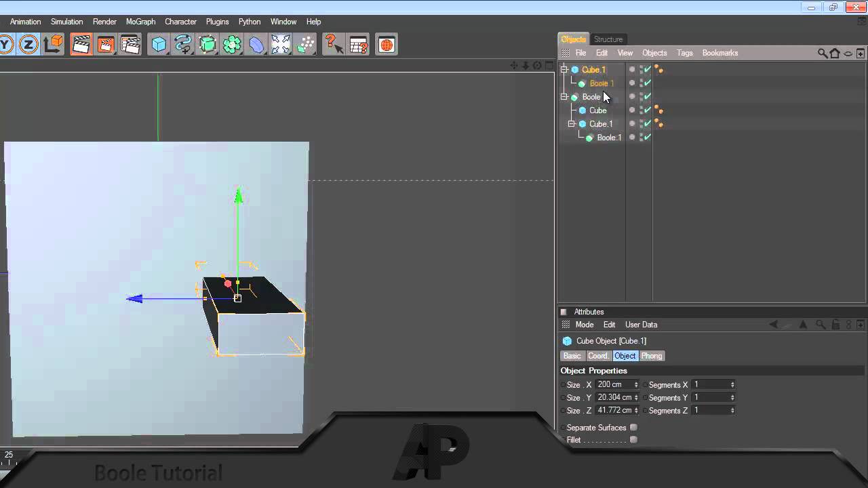Click the Render to Picture Viewer icon
Image resolution: width=868 pixels, height=488 pixels.
tap(105, 45)
